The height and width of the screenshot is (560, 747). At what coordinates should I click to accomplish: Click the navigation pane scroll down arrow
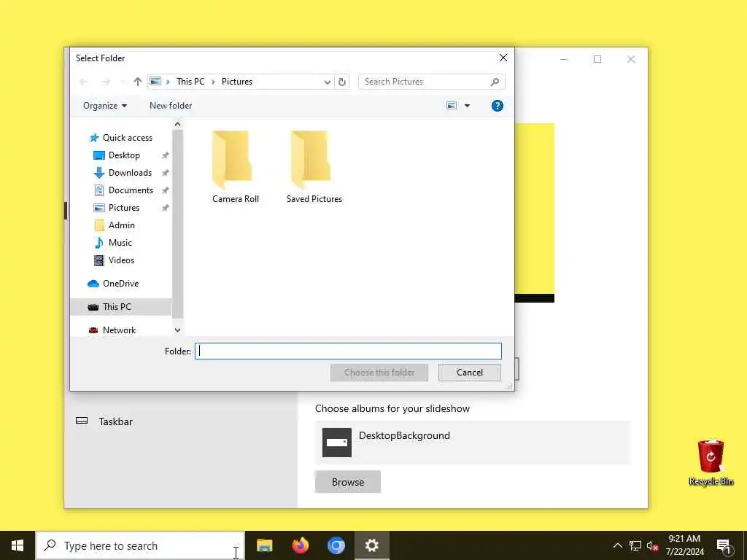click(178, 330)
